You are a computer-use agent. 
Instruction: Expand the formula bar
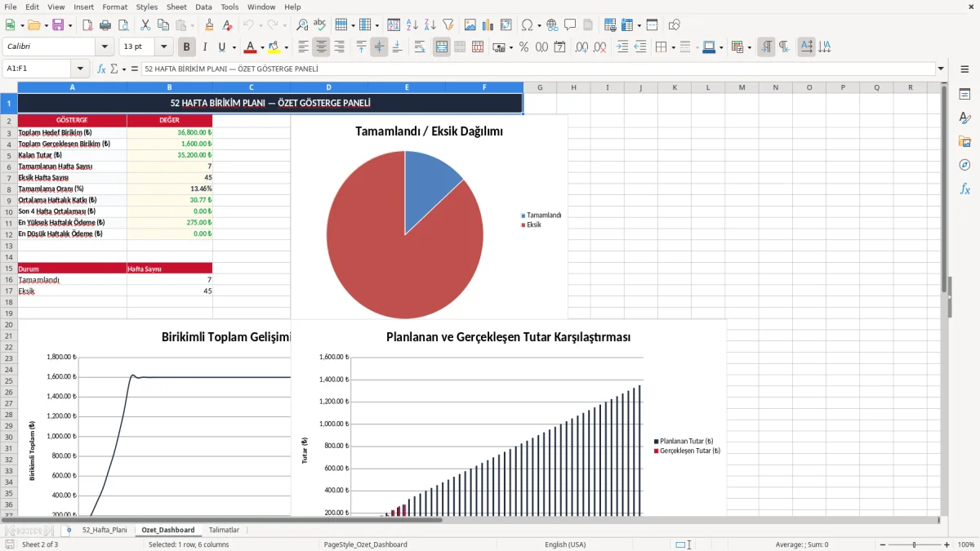941,69
